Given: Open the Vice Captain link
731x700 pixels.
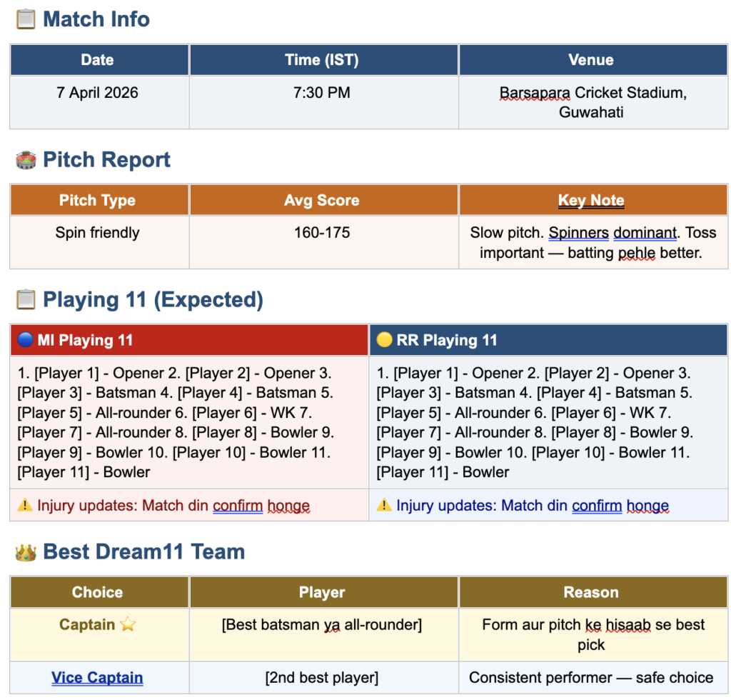Looking at the screenshot, I should (x=97, y=678).
